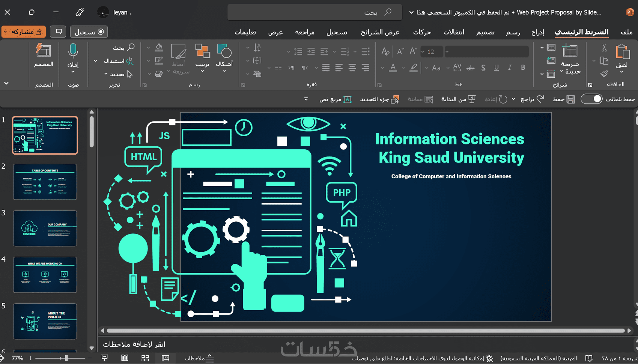
Task: Expand the Share (مشاركة) dropdown arrow
Action: pyautogui.click(x=5, y=32)
